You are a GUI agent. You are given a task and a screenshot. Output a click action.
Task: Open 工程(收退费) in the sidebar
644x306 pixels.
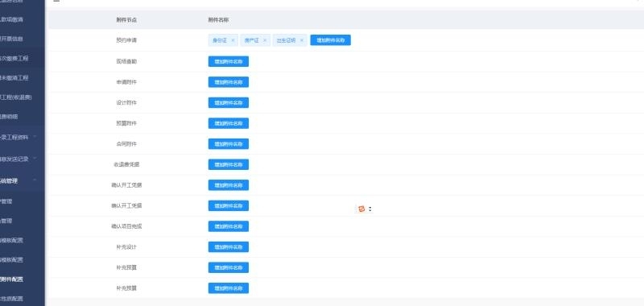click(15, 97)
